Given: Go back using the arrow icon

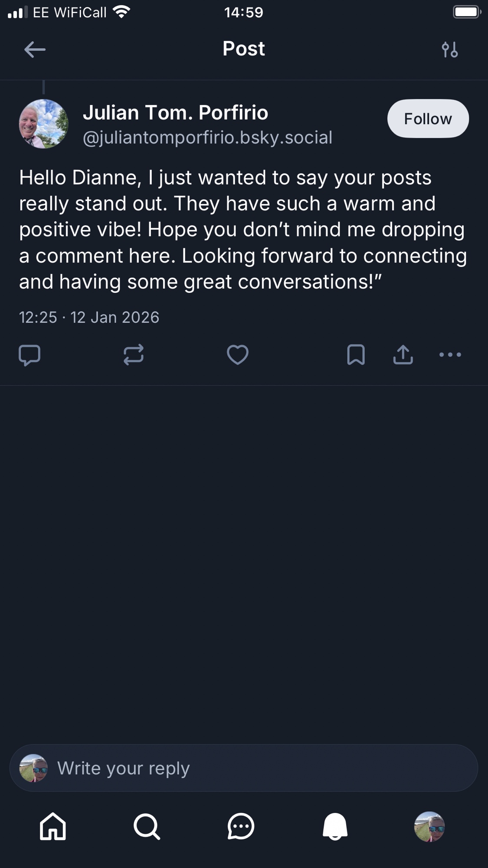Looking at the screenshot, I should [35, 49].
